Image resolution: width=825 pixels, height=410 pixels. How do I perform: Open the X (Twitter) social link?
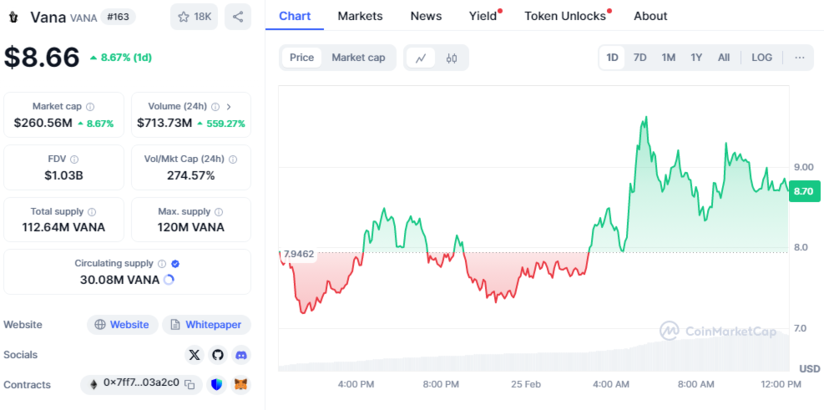[x=194, y=354]
